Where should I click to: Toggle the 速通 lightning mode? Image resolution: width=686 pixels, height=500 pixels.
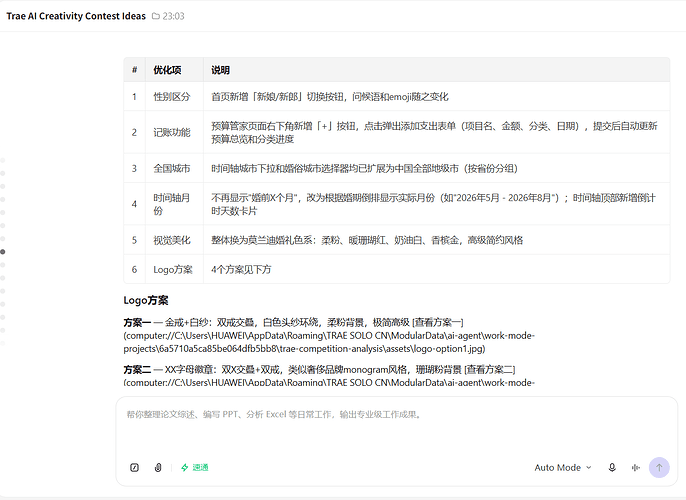[195, 467]
